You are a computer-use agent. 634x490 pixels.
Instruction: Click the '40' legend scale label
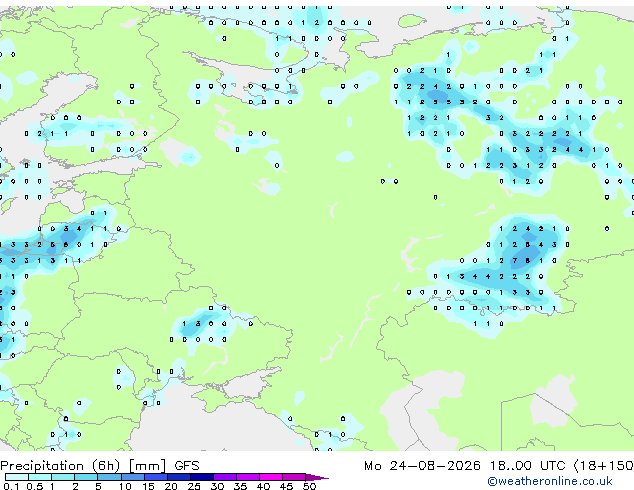pyautogui.click(x=263, y=486)
